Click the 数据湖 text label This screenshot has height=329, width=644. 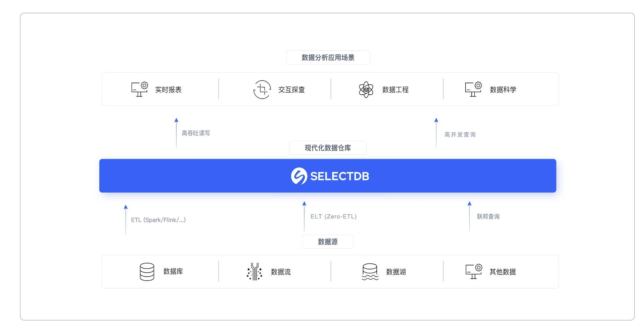[x=395, y=271]
